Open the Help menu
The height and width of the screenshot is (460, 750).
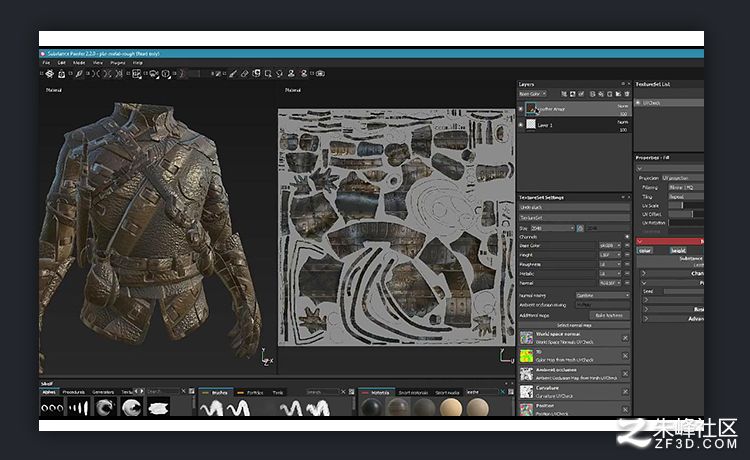pos(138,63)
